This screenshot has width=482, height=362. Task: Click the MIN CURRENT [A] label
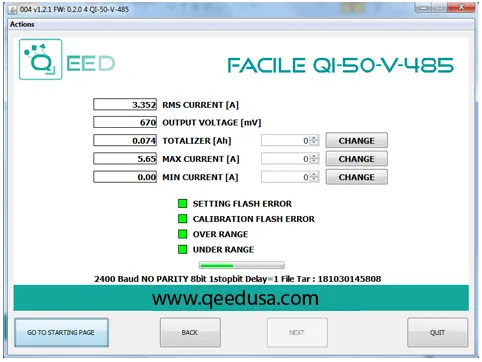click(200, 177)
